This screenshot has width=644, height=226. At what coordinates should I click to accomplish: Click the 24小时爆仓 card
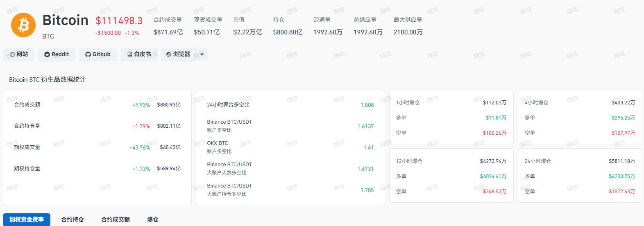(x=580, y=176)
